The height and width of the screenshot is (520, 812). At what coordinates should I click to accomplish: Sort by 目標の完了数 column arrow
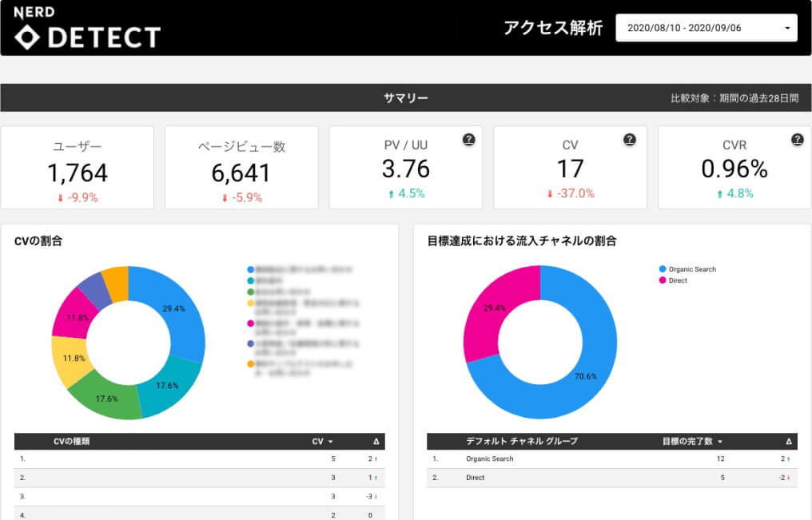point(720,442)
